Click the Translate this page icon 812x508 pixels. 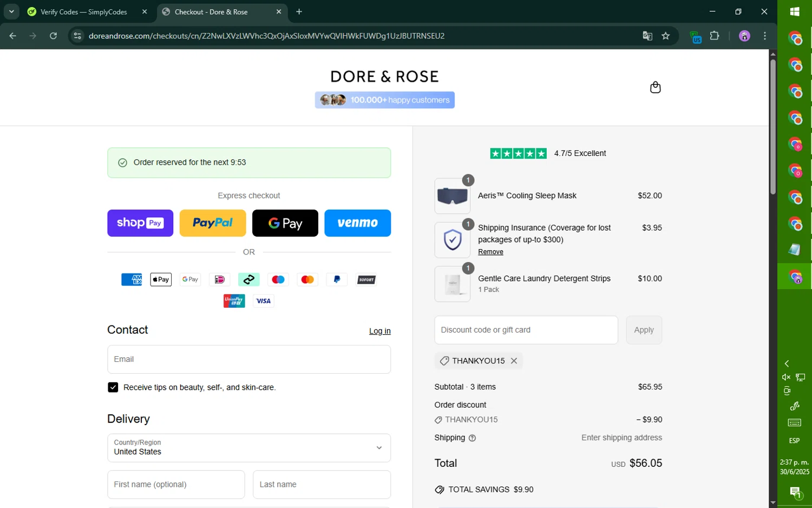[647, 36]
